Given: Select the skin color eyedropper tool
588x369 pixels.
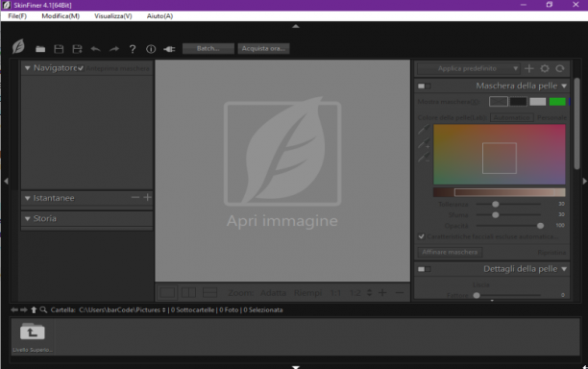Looking at the screenshot, I should coord(424,130).
